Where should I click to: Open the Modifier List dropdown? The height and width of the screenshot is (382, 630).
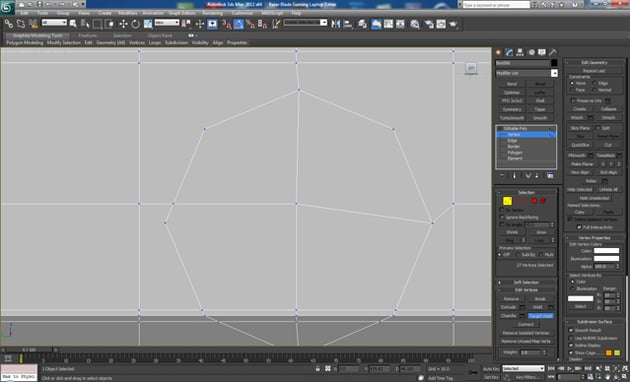tap(554, 73)
